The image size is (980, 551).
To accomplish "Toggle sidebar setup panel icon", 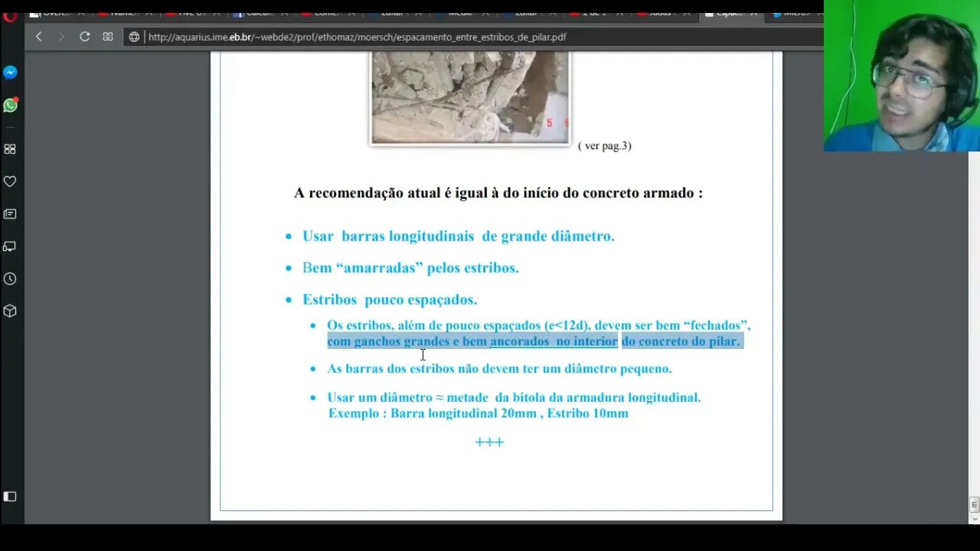I will point(10,497).
